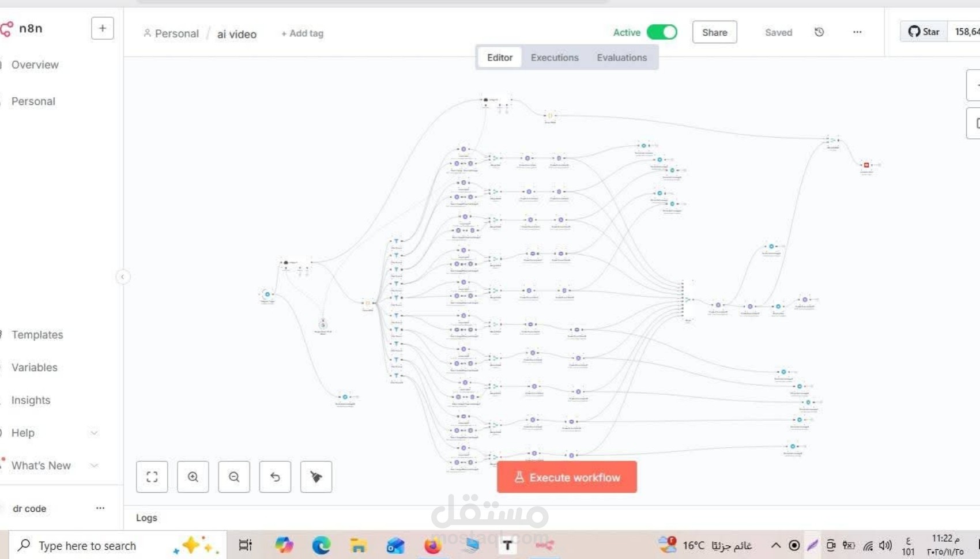Open the battery status tray icon

click(x=849, y=545)
